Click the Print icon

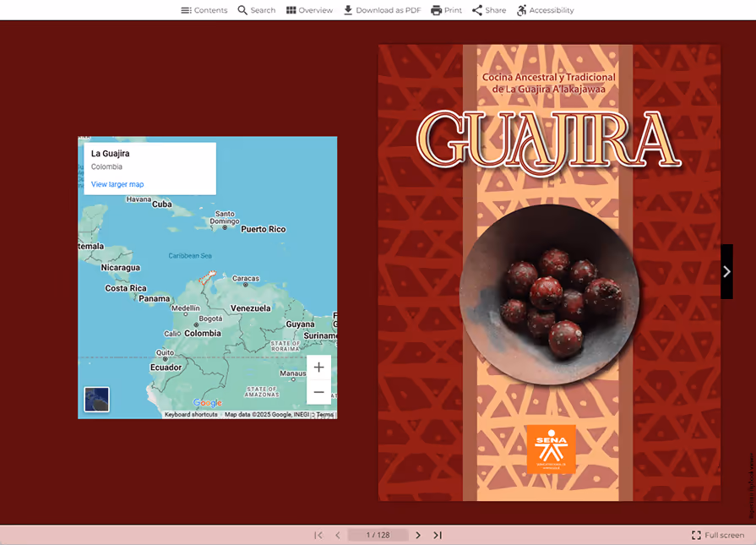(437, 10)
